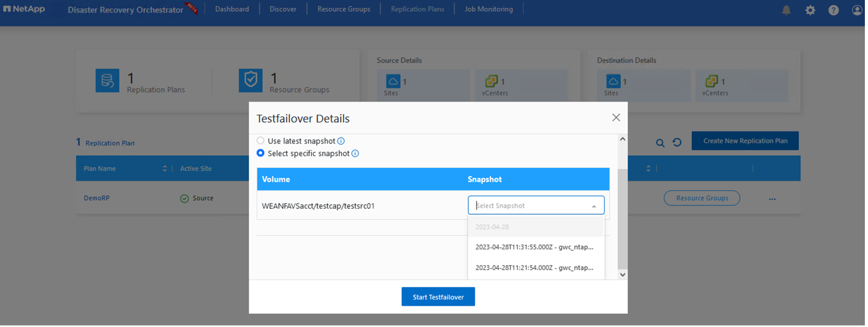Sort by Plan Name column arrows
This screenshot has height=327, width=868.
click(166, 169)
